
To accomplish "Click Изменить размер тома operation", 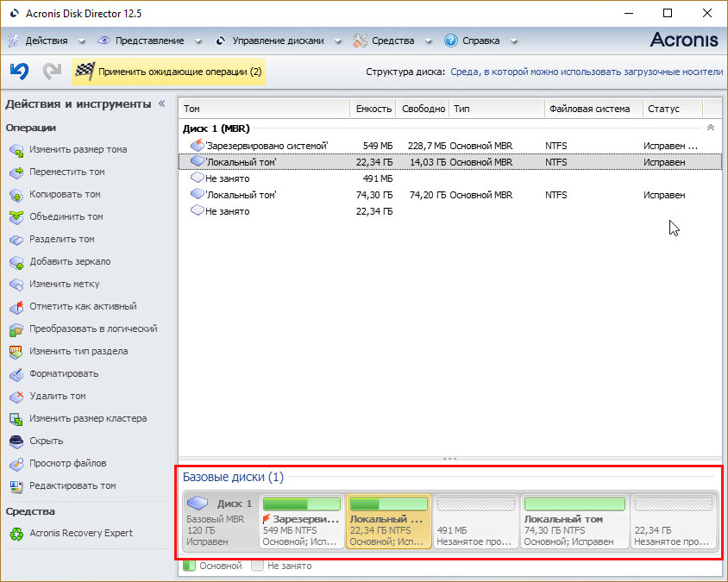I will (78, 149).
